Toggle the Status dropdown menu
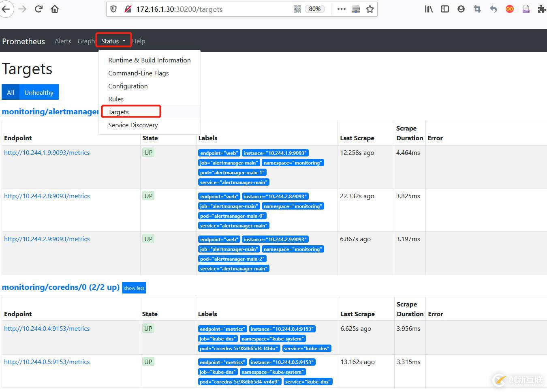Image resolution: width=547 pixels, height=392 pixels. click(113, 41)
